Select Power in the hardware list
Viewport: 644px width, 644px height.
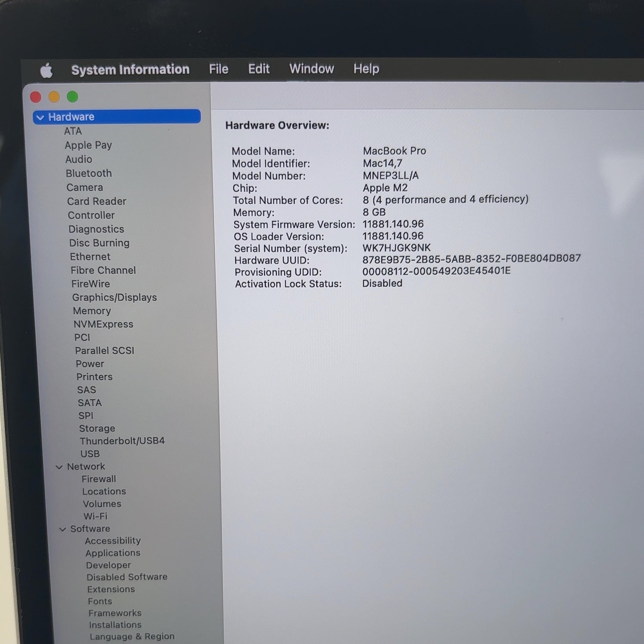tap(90, 364)
